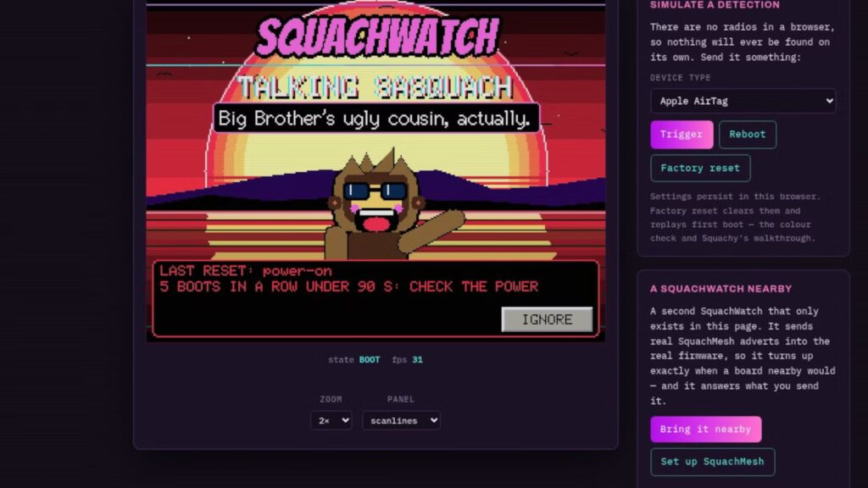Screen dimensions: 868x488
Task: Click the Factory reset button
Action: pyautogui.click(x=700, y=169)
